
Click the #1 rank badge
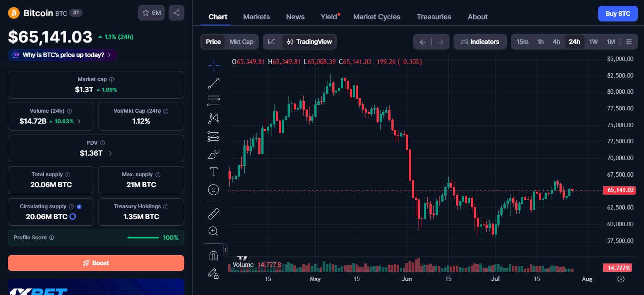point(76,13)
